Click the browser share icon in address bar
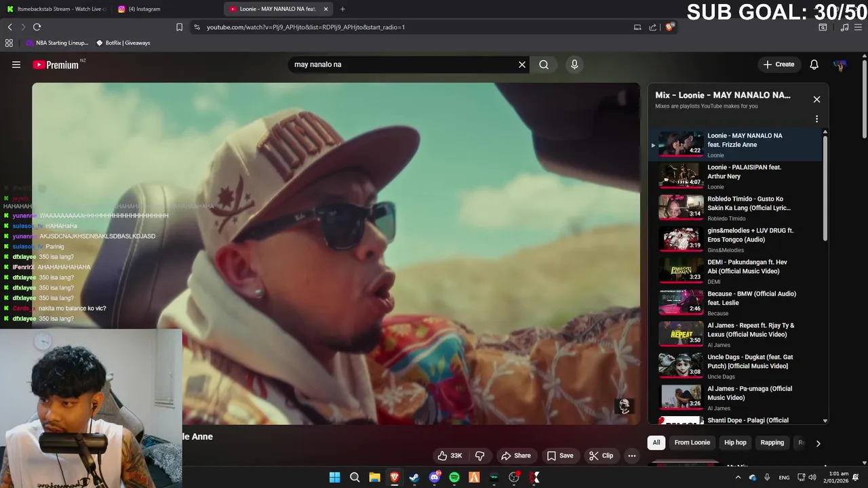 click(652, 27)
